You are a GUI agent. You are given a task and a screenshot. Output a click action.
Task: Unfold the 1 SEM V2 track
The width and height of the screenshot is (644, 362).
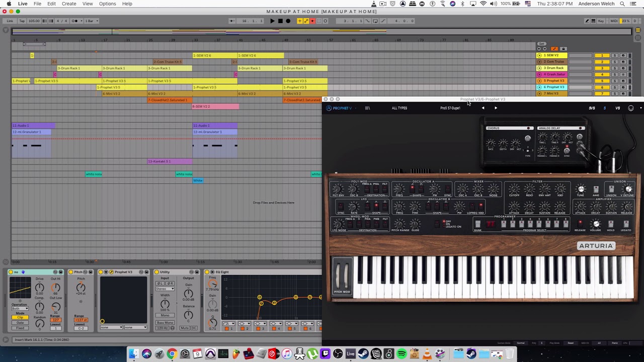[x=539, y=55]
